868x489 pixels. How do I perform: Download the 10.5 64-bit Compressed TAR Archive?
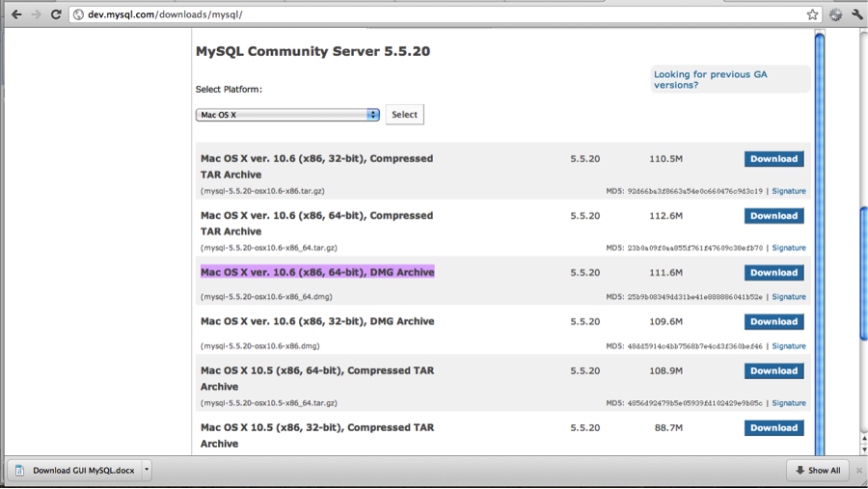(x=773, y=371)
